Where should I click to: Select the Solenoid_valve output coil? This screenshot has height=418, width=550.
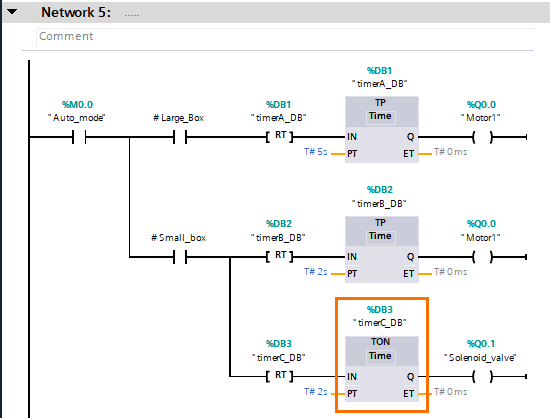coord(483,377)
